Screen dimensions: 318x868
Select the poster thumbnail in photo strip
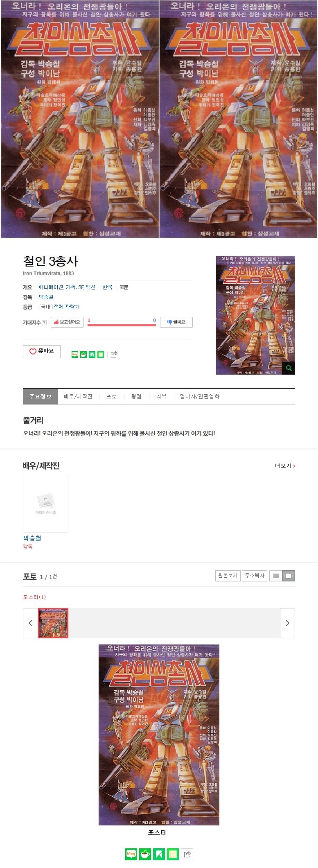(x=53, y=623)
